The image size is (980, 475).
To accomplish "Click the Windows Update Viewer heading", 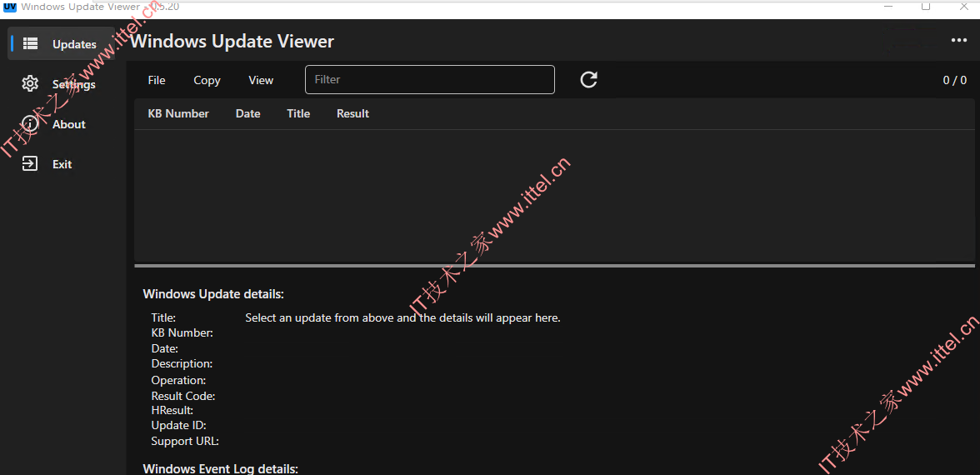I will tap(232, 42).
